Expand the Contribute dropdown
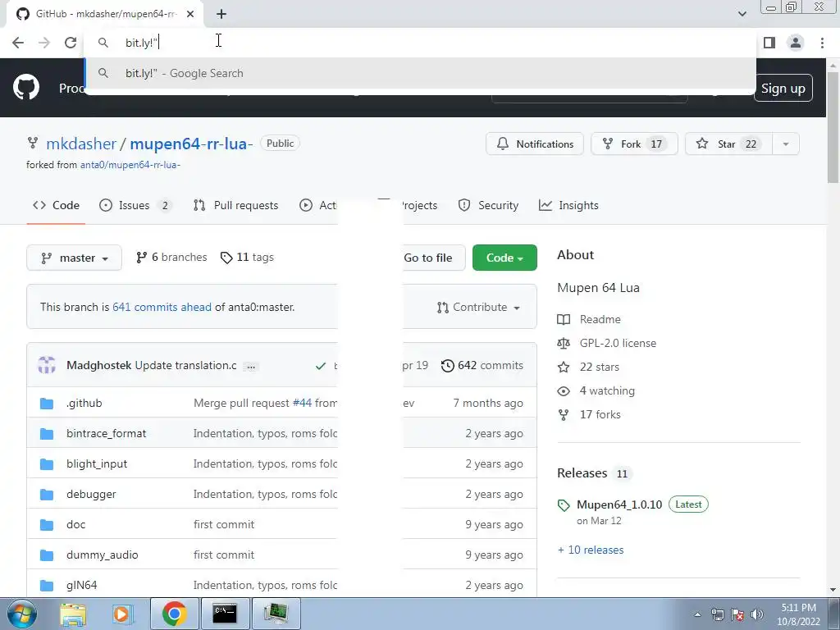 point(478,308)
